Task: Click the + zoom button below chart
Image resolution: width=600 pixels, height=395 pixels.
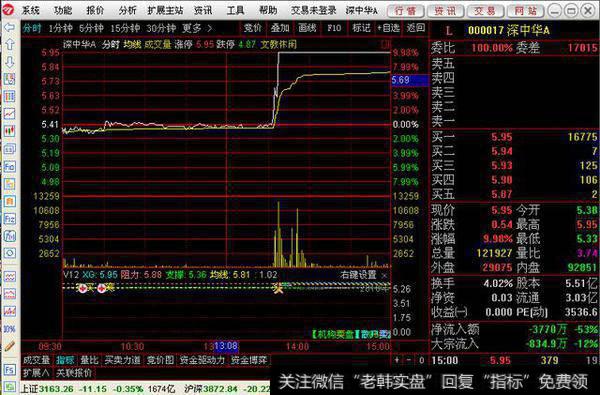Action: [x=397, y=360]
